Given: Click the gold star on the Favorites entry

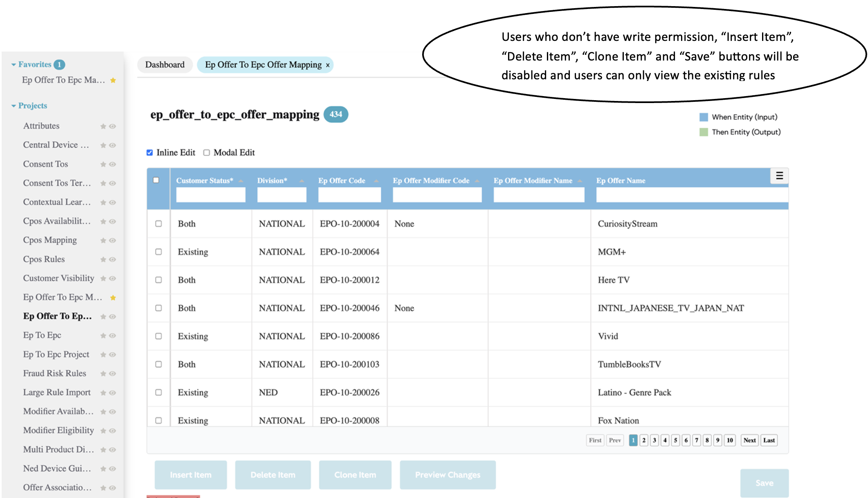Looking at the screenshot, I should coord(113,80).
